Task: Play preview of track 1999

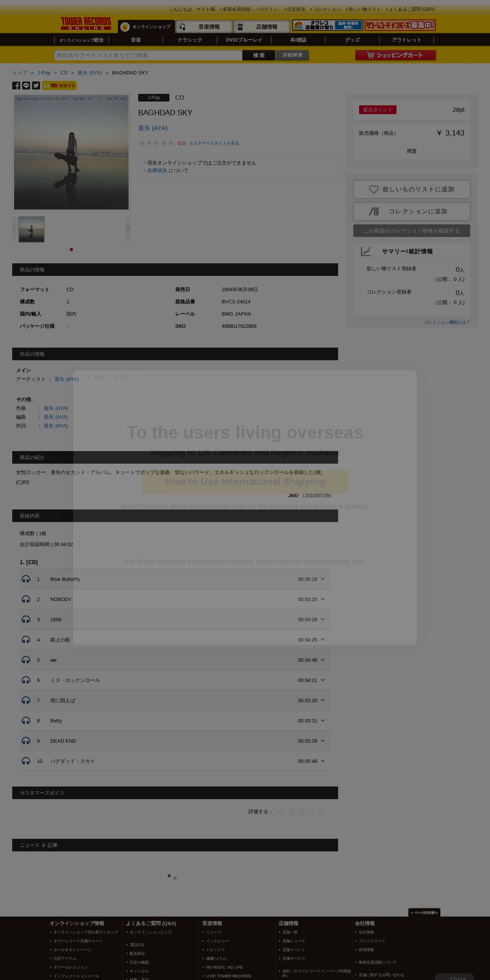Action: [26, 619]
